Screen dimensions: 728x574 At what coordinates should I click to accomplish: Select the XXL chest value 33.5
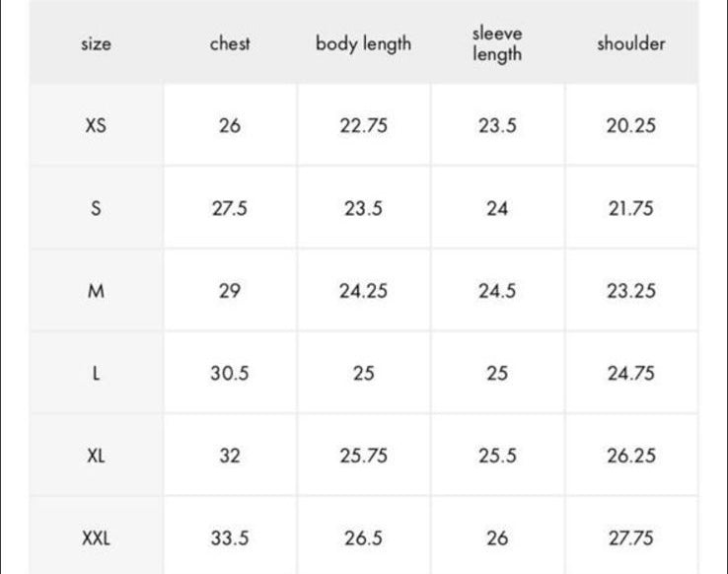(x=230, y=538)
